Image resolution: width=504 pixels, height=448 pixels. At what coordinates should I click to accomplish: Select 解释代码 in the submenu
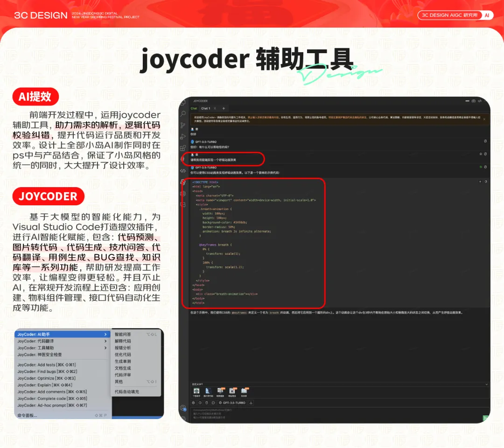point(136,341)
